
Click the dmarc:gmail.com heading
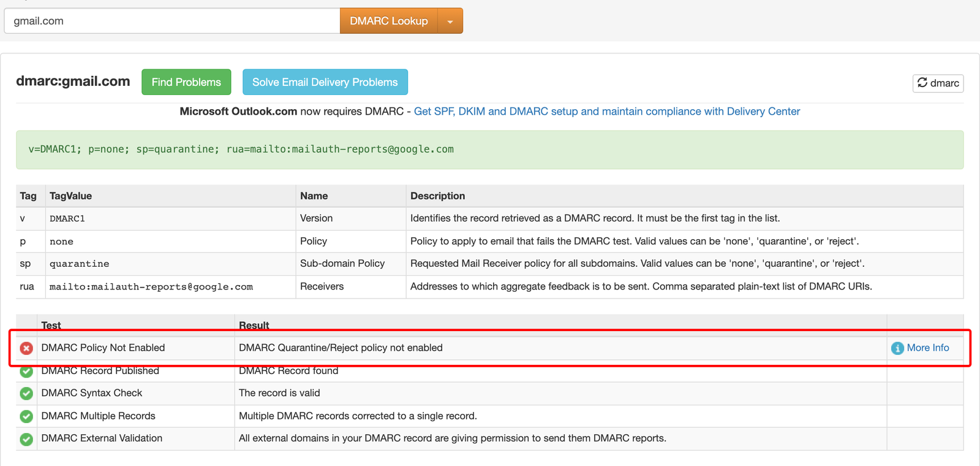coord(73,81)
